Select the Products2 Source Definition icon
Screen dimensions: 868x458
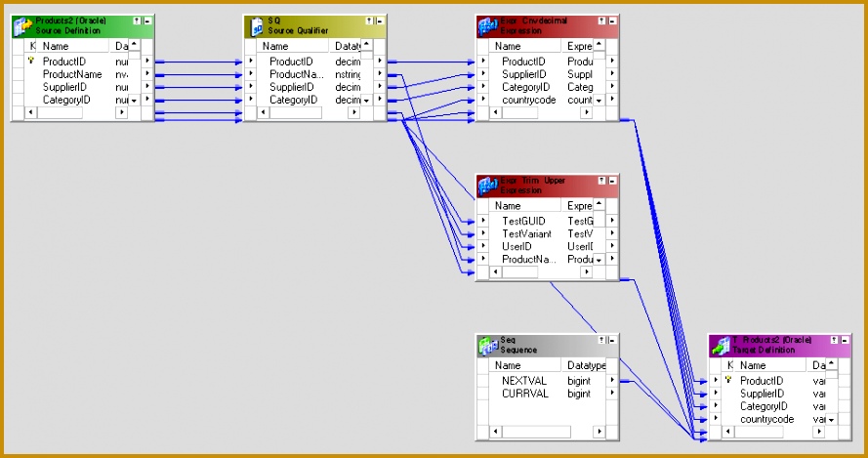[23, 26]
